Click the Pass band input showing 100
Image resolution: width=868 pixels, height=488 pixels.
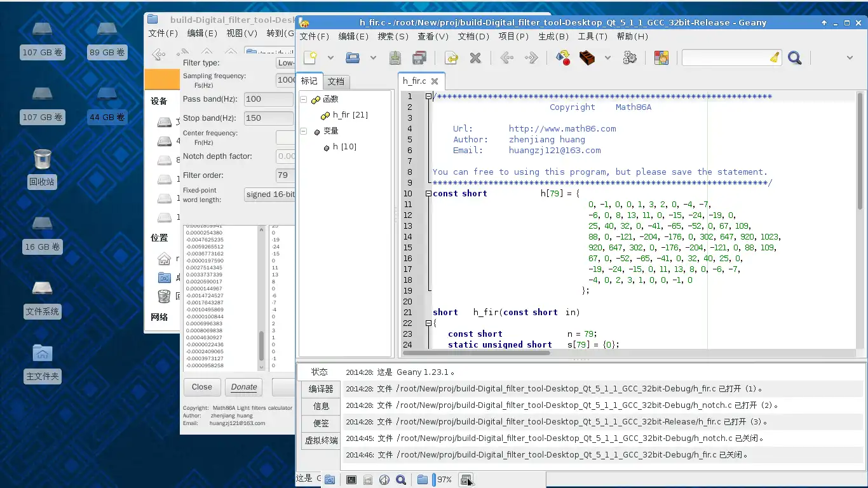pos(269,99)
